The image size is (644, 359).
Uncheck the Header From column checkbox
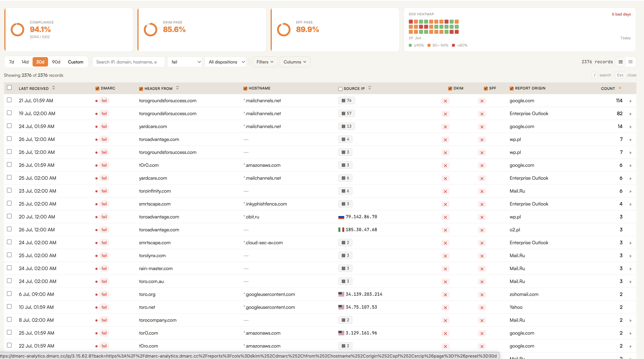click(141, 89)
